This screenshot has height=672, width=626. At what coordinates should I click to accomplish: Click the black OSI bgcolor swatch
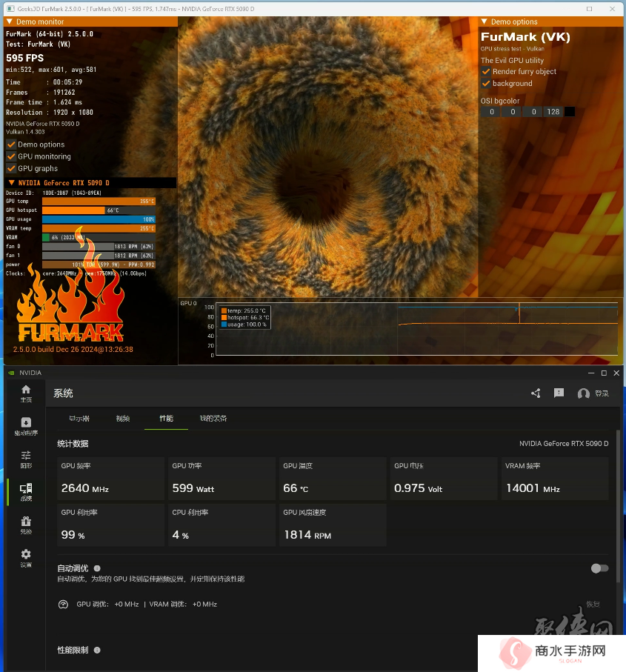click(570, 112)
